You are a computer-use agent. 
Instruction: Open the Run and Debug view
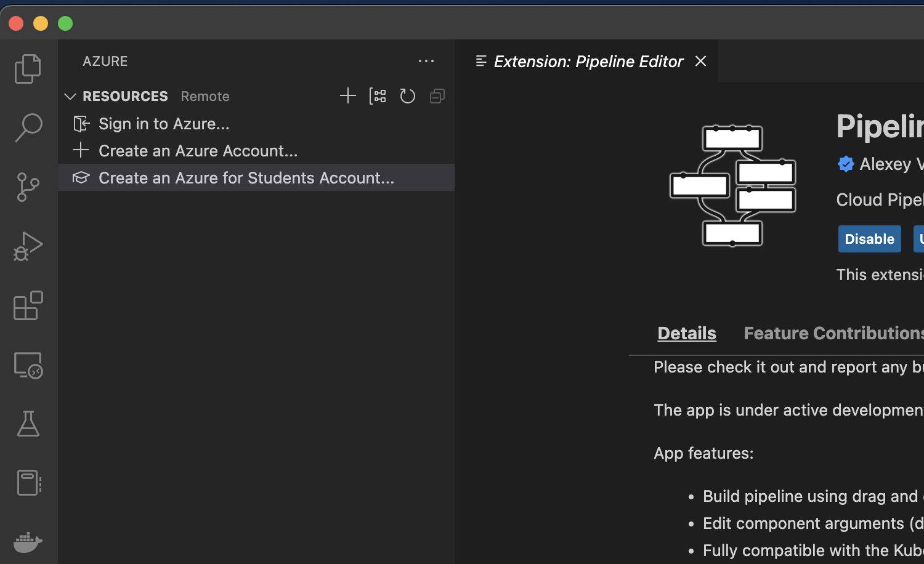click(28, 246)
